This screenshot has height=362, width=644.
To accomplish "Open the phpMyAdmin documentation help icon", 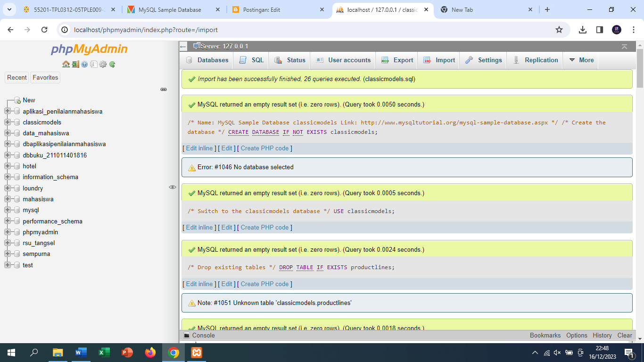I will pyautogui.click(x=84, y=64).
